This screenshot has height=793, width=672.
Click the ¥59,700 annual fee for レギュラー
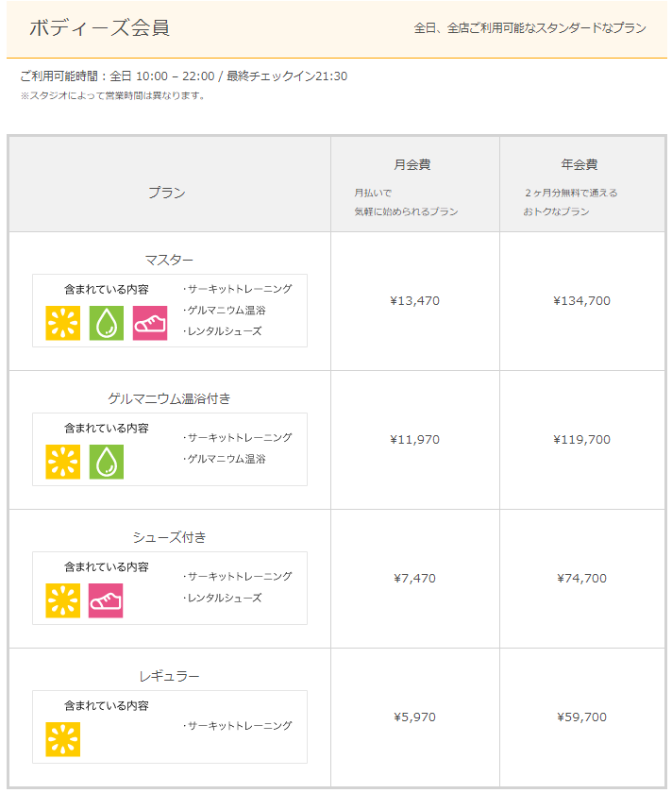click(x=582, y=717)
